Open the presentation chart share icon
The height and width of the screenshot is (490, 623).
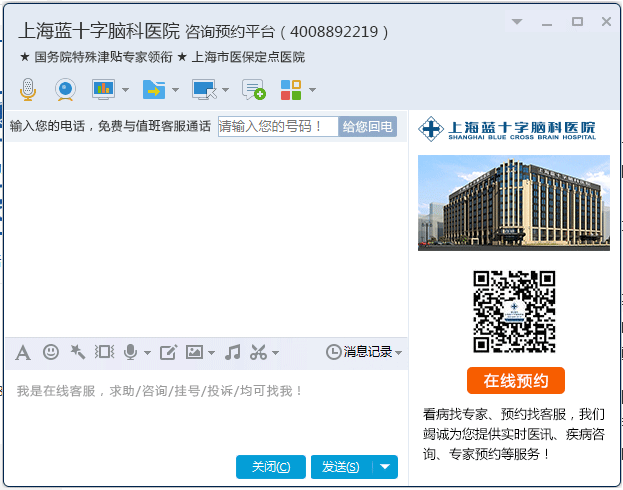(103, 89)
